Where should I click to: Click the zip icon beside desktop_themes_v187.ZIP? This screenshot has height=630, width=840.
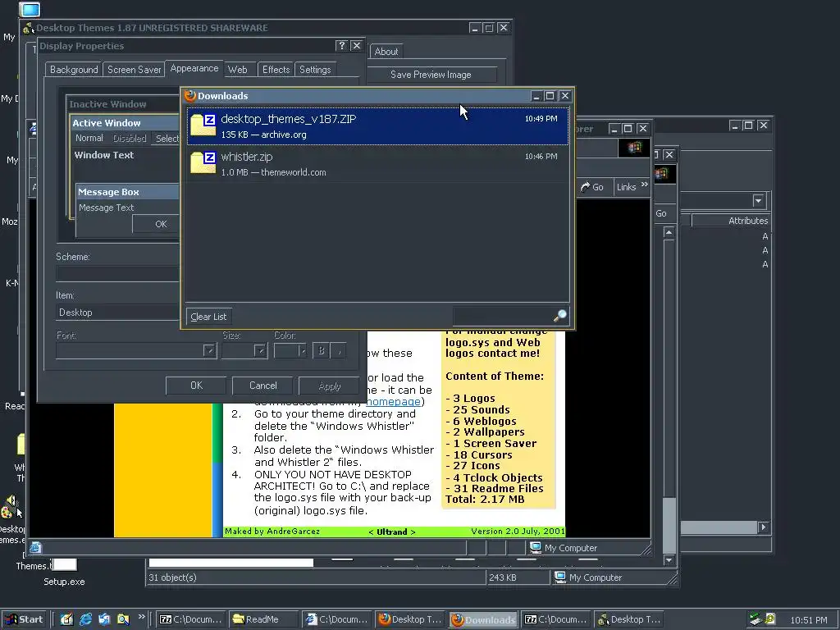point(203,126)
